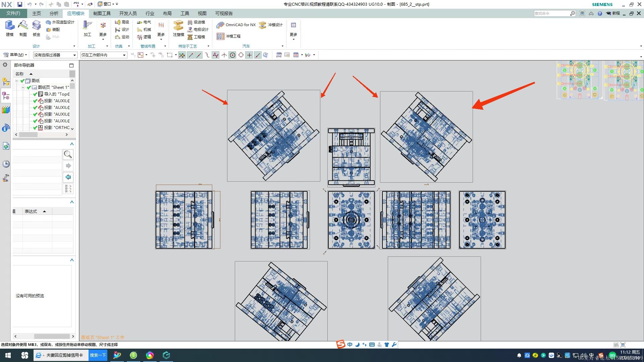Open 冲模设计 die design
This screenshot has height=362, width=644.
[x=271, y=25]
